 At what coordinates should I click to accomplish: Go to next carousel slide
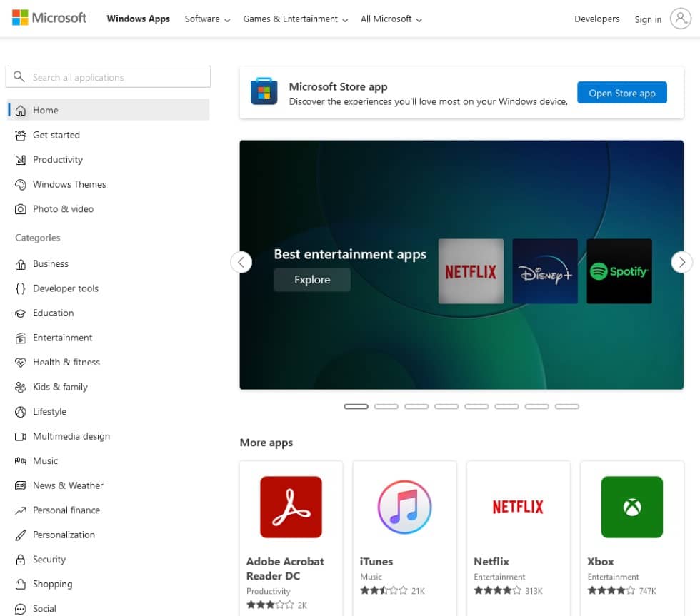click(x=681, y=262)
